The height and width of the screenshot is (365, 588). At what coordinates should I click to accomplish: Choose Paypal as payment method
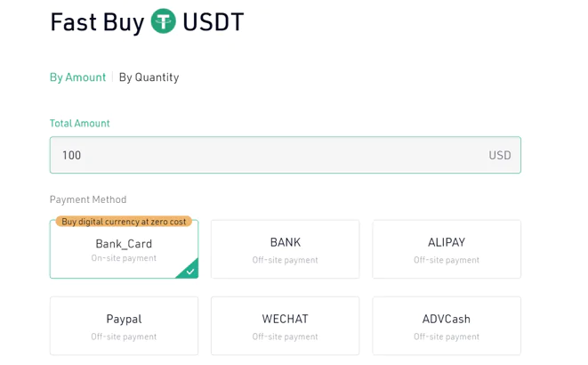tap(124, 326)
